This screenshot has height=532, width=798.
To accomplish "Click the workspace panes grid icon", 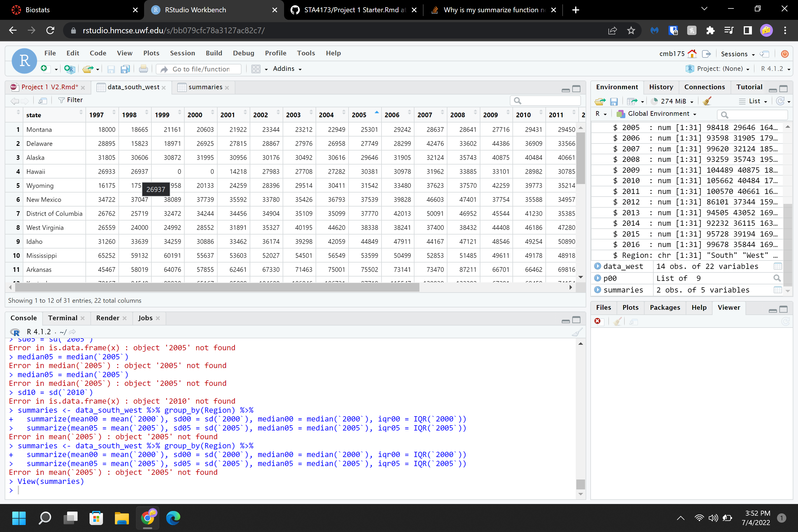I will [x=256, y=69].
